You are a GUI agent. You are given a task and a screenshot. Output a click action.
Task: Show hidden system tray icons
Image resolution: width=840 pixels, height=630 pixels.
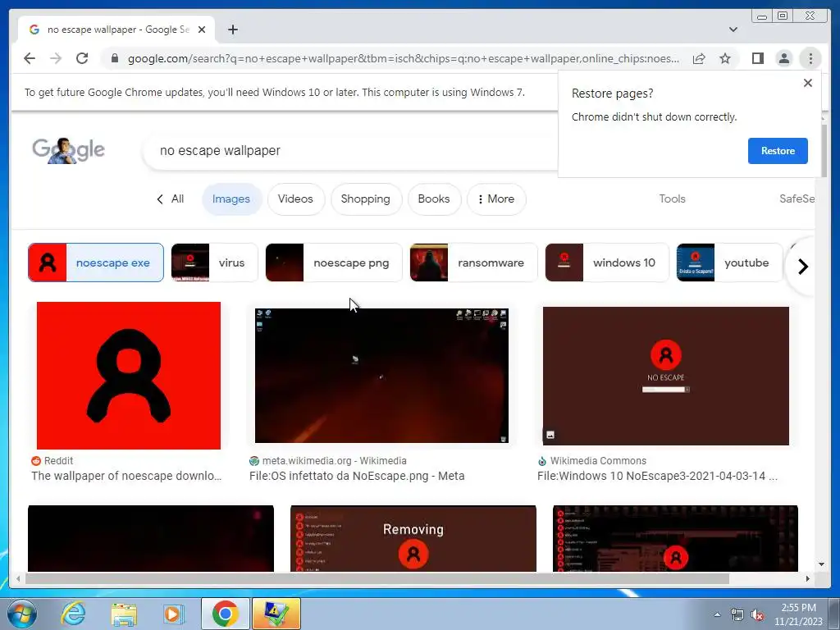point(717,614)
